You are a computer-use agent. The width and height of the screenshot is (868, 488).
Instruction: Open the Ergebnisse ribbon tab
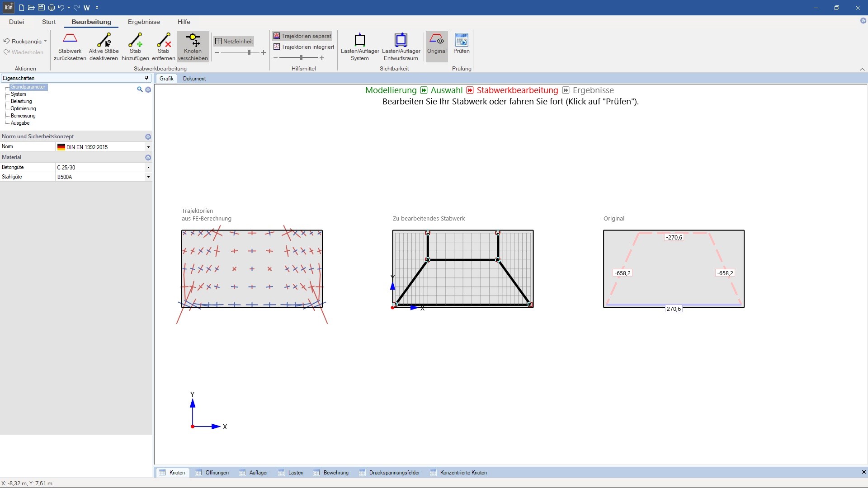click(144, 22)
